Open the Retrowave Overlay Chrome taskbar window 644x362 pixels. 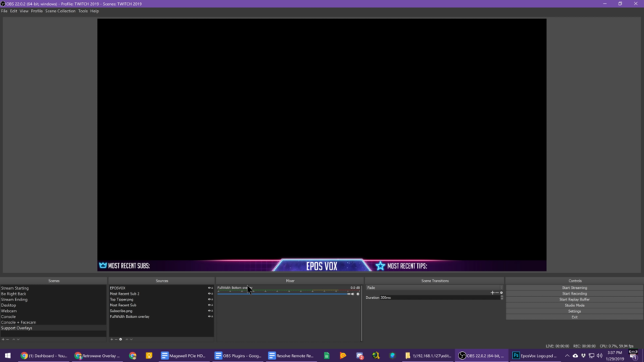[x=98, y=355]
